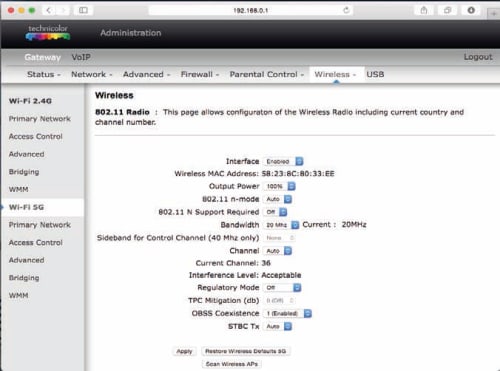Log out using the Logout link

478,57
